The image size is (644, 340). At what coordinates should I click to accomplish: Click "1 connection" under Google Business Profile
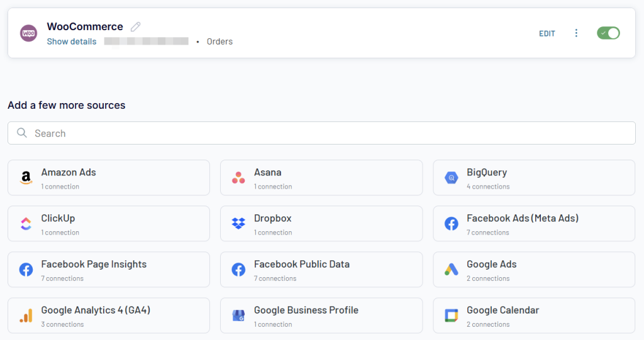click(x=273, y=324)
